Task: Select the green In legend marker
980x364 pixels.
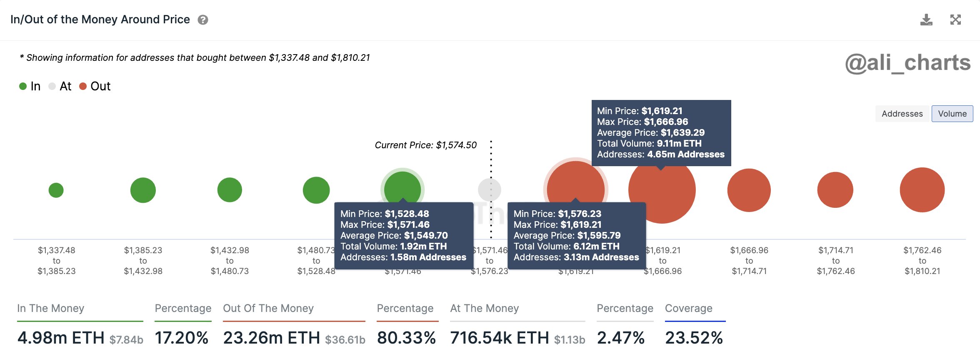Action: tap(22, 86)
